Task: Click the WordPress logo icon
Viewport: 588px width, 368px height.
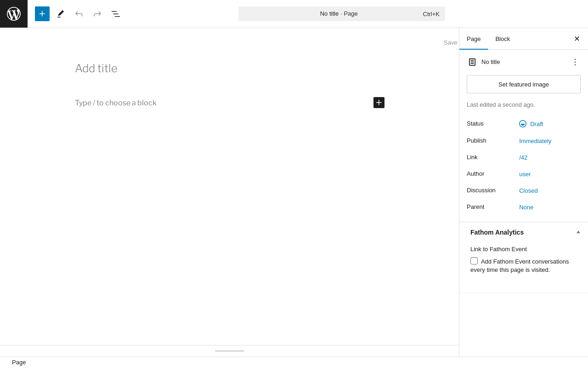Action: pos(14,14)
